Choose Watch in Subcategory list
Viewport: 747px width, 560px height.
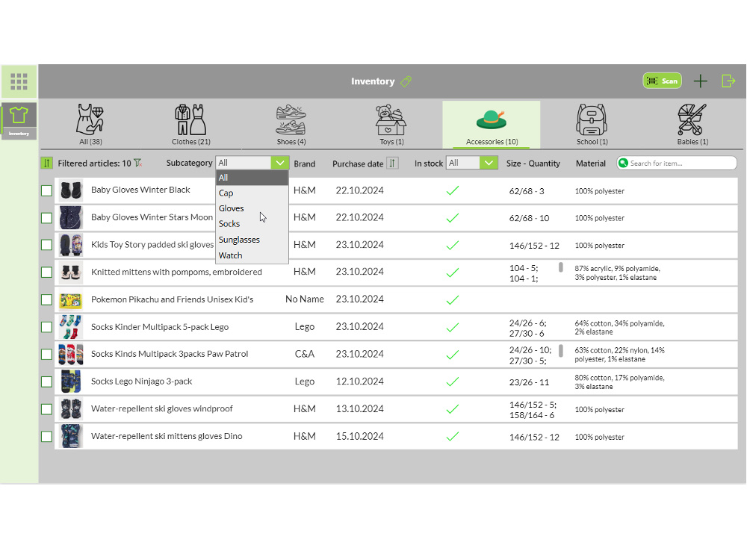252,255
